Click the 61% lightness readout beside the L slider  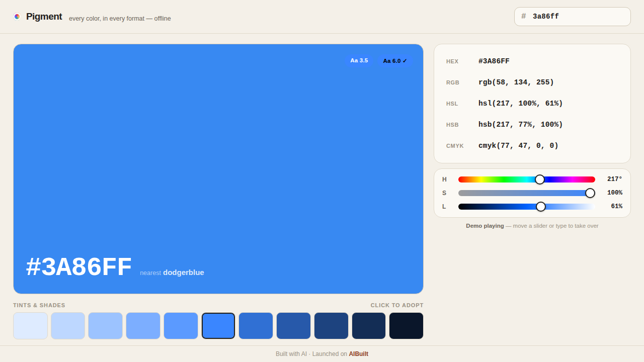pyautogui.click(x=616, y=206)
